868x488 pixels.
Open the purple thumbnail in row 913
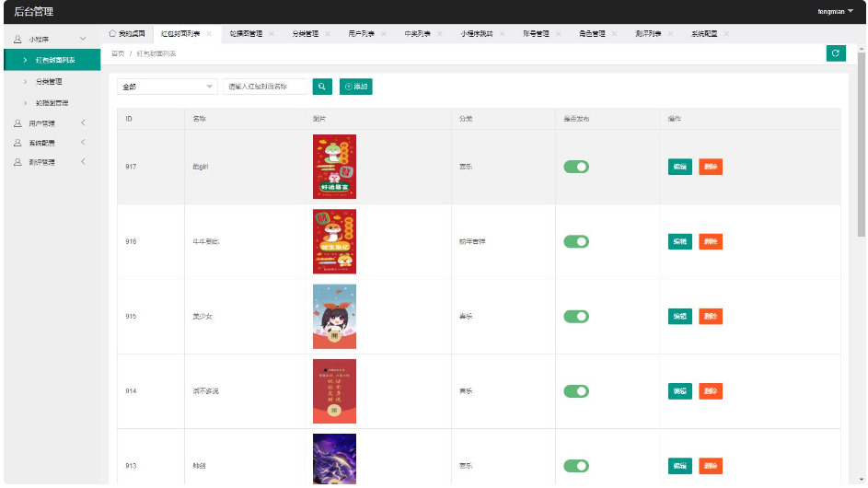[334, 459]
